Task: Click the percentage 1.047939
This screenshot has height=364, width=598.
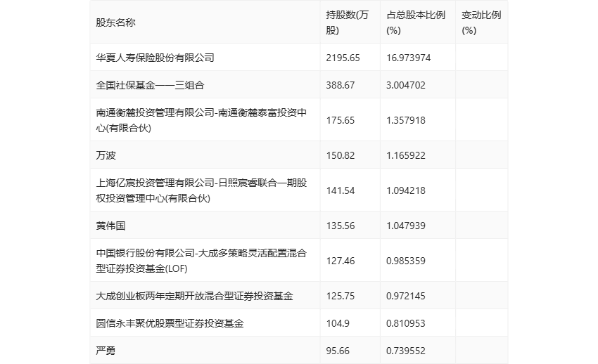Action: (x=406, y=226)
